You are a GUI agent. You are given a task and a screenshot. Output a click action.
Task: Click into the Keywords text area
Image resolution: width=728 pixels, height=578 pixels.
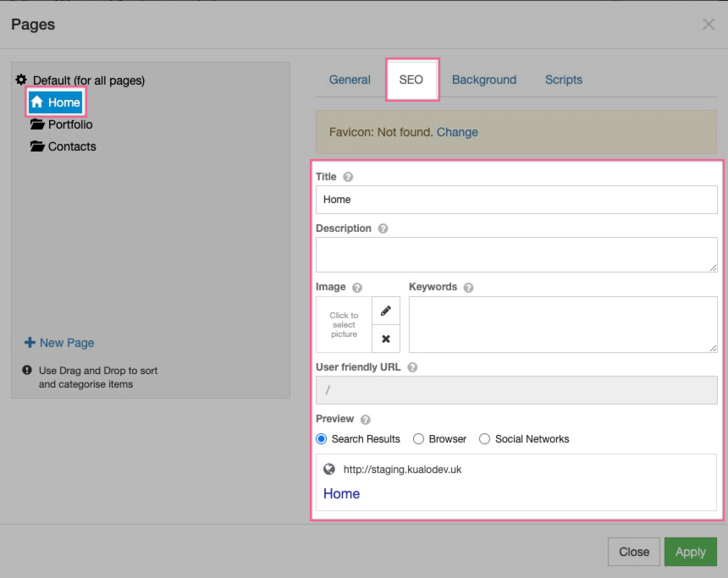563,324
